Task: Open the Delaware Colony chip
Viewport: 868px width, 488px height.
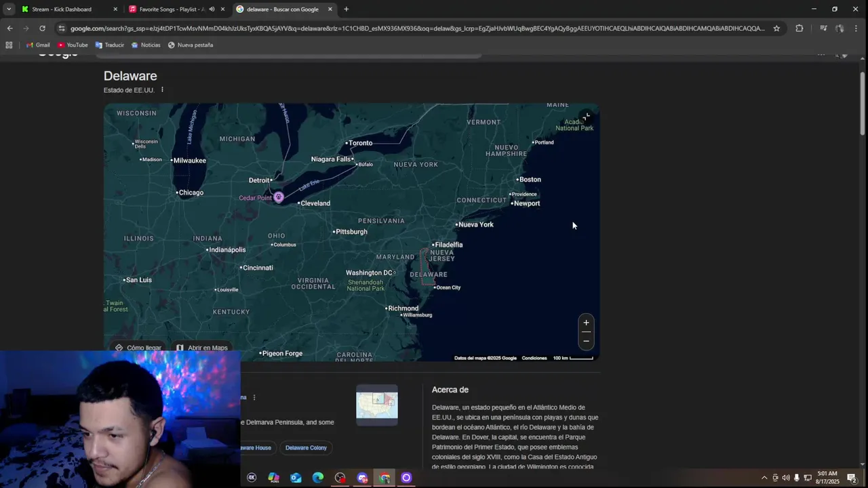Action: coord(306,447)
